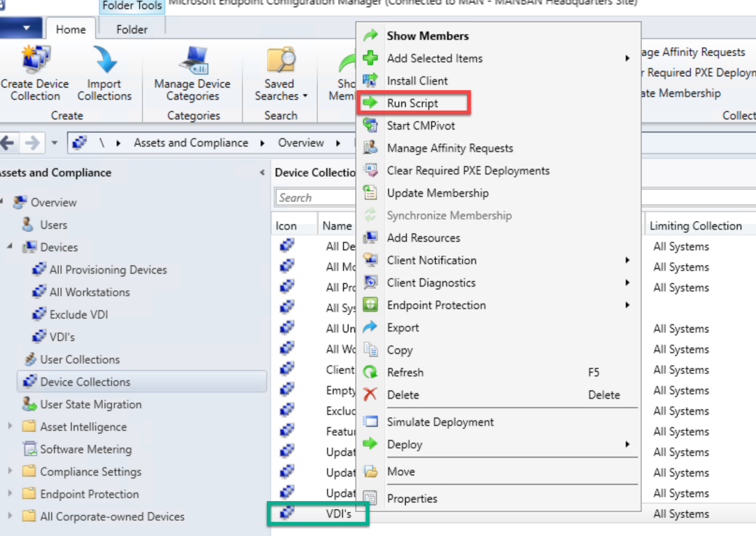Choose Properties from the context menu
756x536 pixels.
click(x=412, y=499)
